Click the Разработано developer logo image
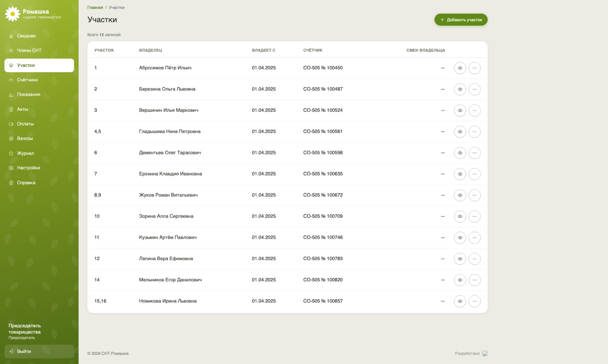The width and height of the screenshot is (608, 364). [x=485, y=354]
